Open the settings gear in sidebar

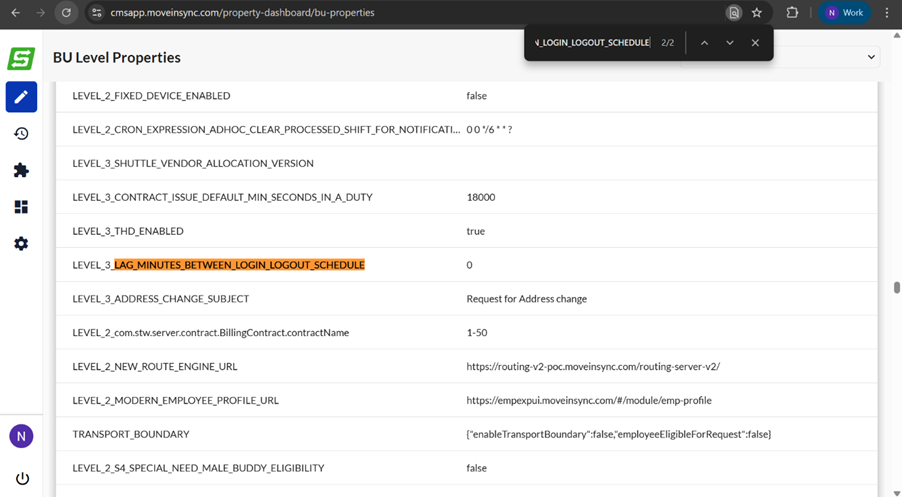click(x=21, y=244)
